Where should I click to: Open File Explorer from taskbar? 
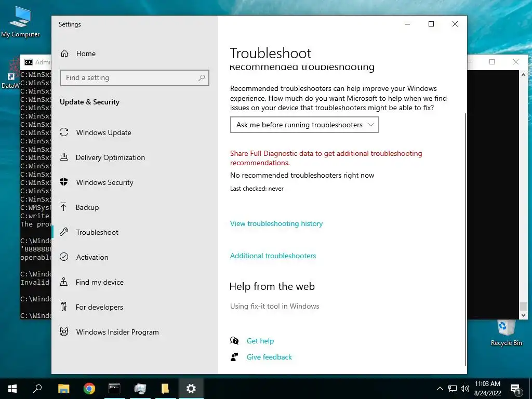[x=63, y=389]
